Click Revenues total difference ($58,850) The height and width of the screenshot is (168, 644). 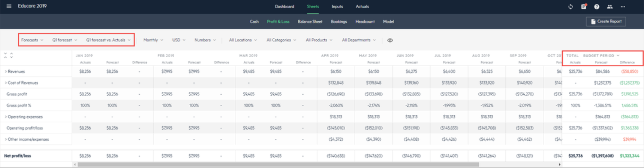(630, 71)
